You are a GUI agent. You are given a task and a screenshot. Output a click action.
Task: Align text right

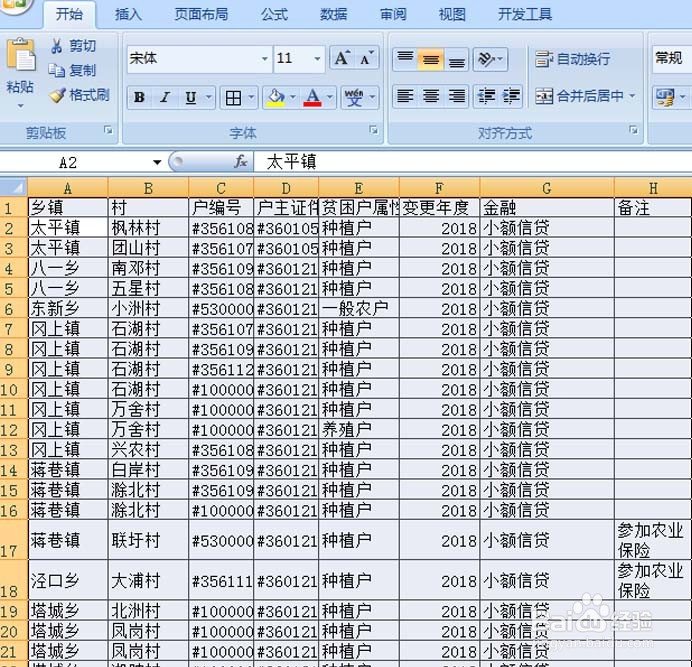(456, 96)
